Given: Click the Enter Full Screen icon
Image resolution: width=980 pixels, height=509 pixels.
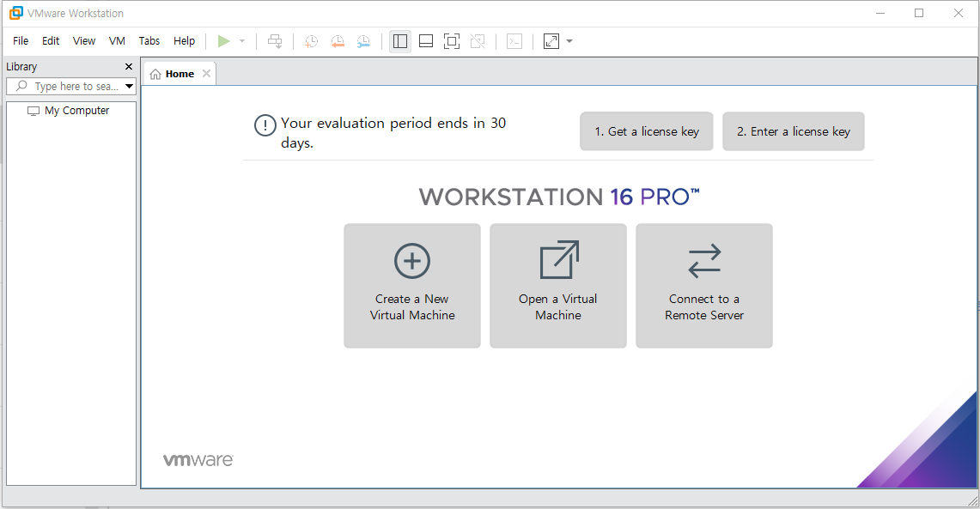Looking at the screenshot, I should coord(452,41).
